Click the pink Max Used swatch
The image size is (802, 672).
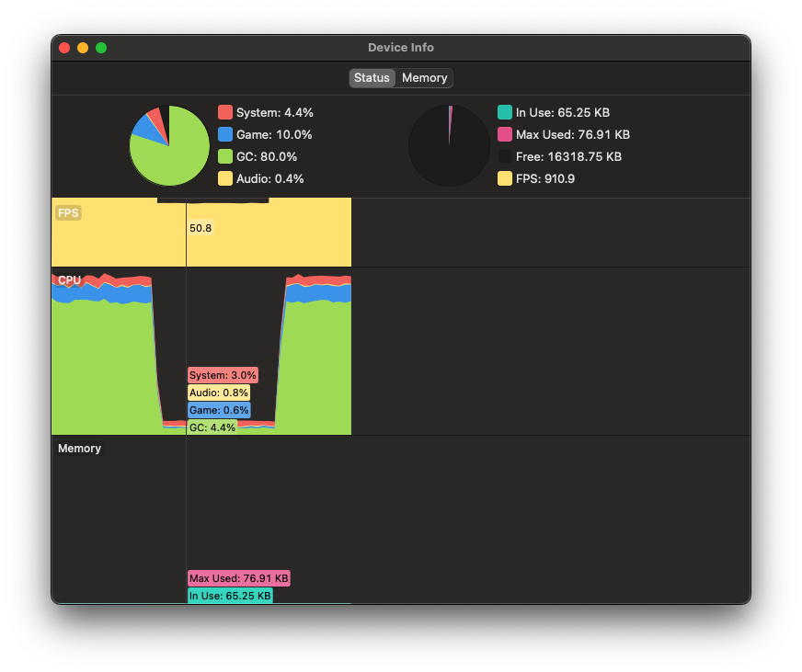pyautogui.click(x=505, y=134)
